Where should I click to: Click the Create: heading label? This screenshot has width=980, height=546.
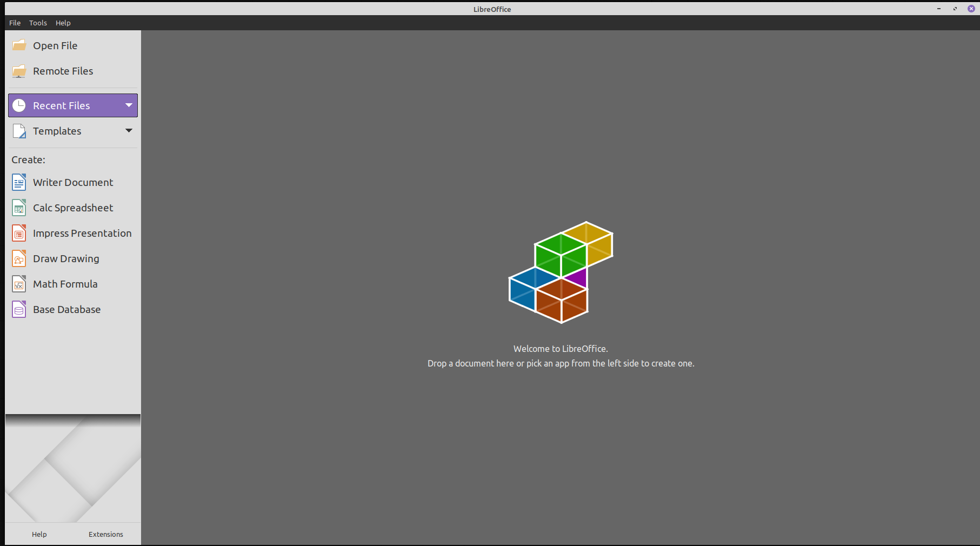click(x=28, y=160)
